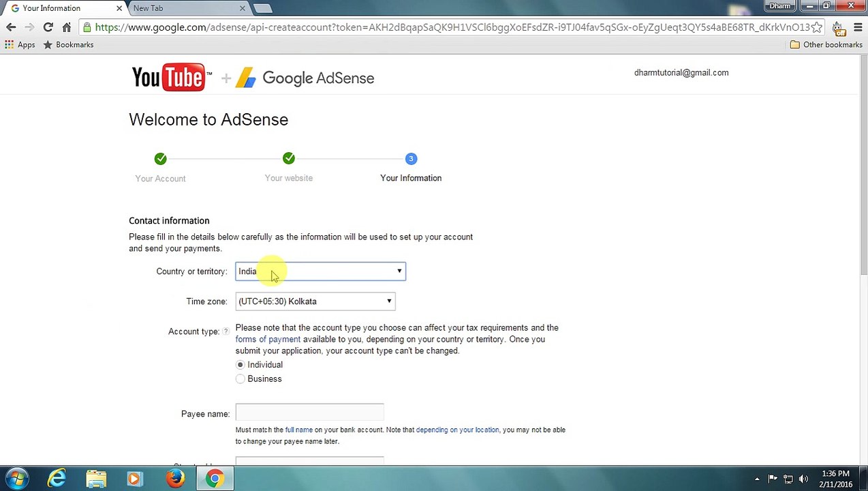Open Windows Media Player from taskbar

pos(135,479)
